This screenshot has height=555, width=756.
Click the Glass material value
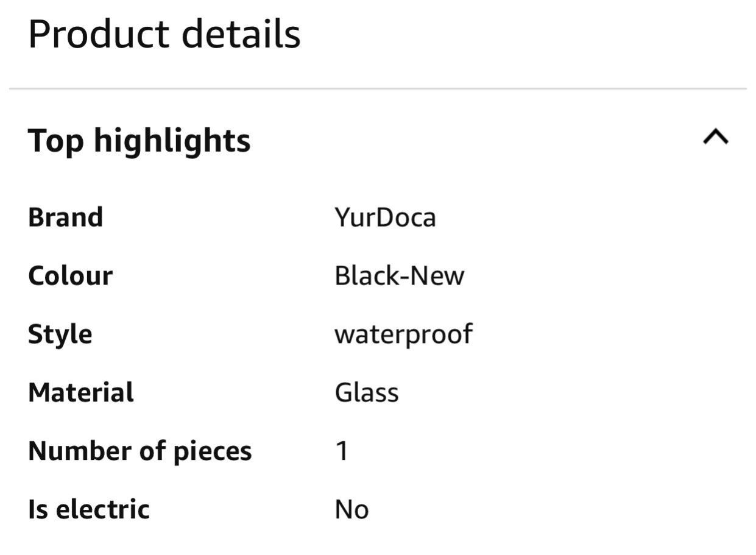tap(366, 392)
